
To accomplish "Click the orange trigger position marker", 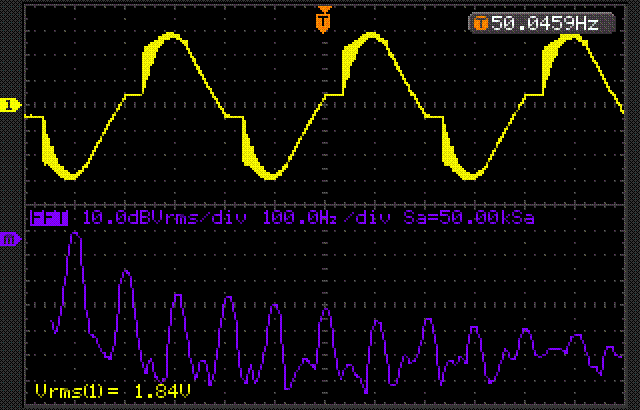I will click(323, 20).
